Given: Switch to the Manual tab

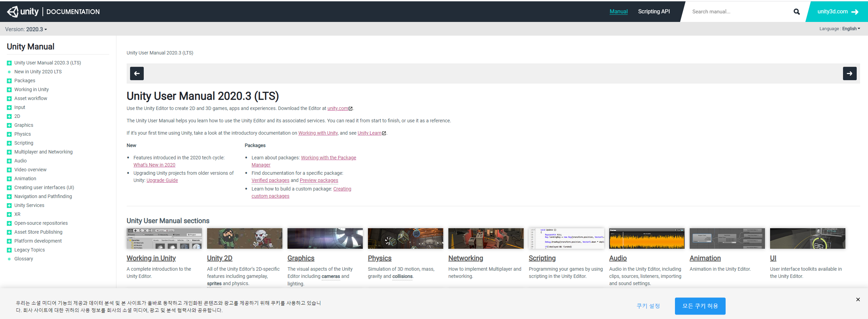Looking at the screenshot, I should coord(618,11).
